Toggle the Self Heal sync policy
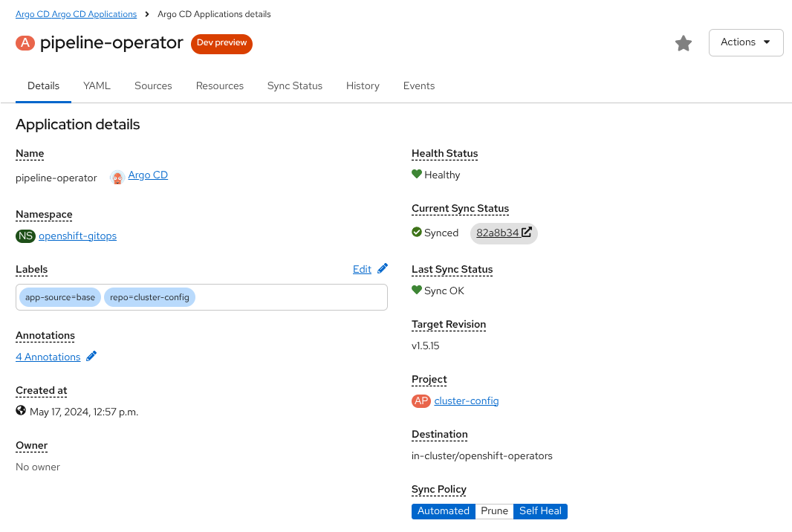This screenshot has height=532, width=792. [x=540, y=511]
